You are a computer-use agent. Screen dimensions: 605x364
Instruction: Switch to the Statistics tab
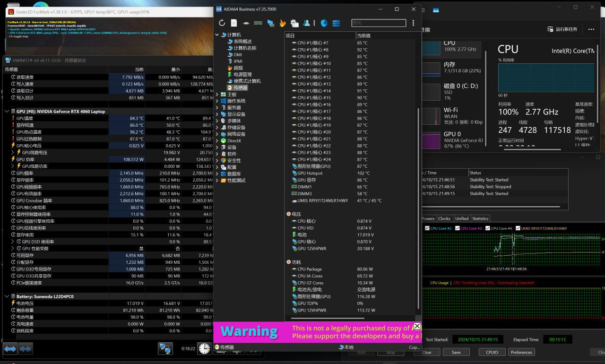(480, 218)
